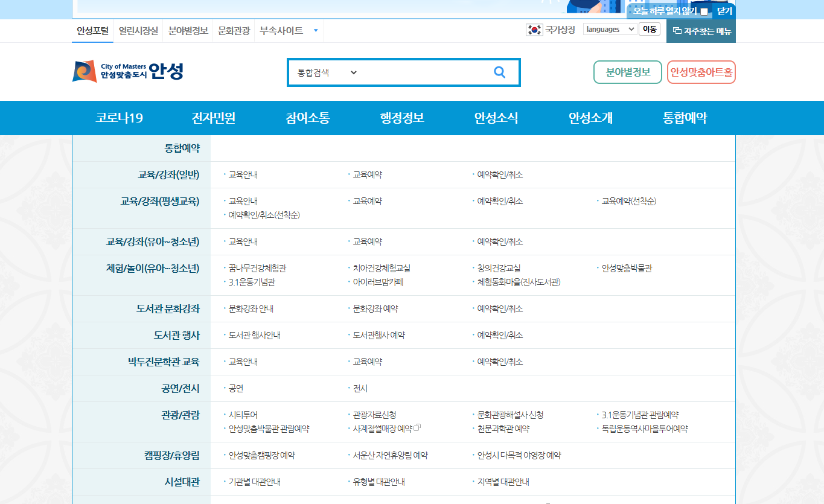Viewport: 824px width, 504px height.
Task: Open 3.1운동기념관 experience link
Action: (252, 282)
